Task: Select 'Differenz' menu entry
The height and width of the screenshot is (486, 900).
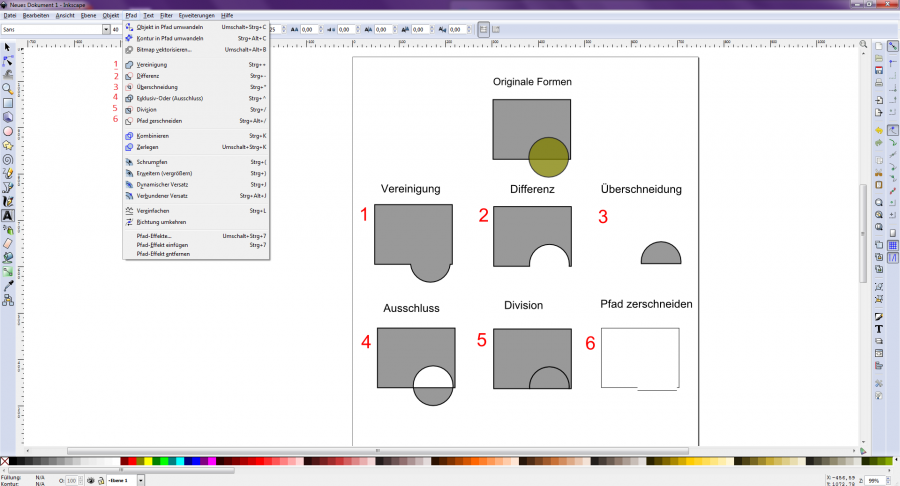Action: pos(148,76)
